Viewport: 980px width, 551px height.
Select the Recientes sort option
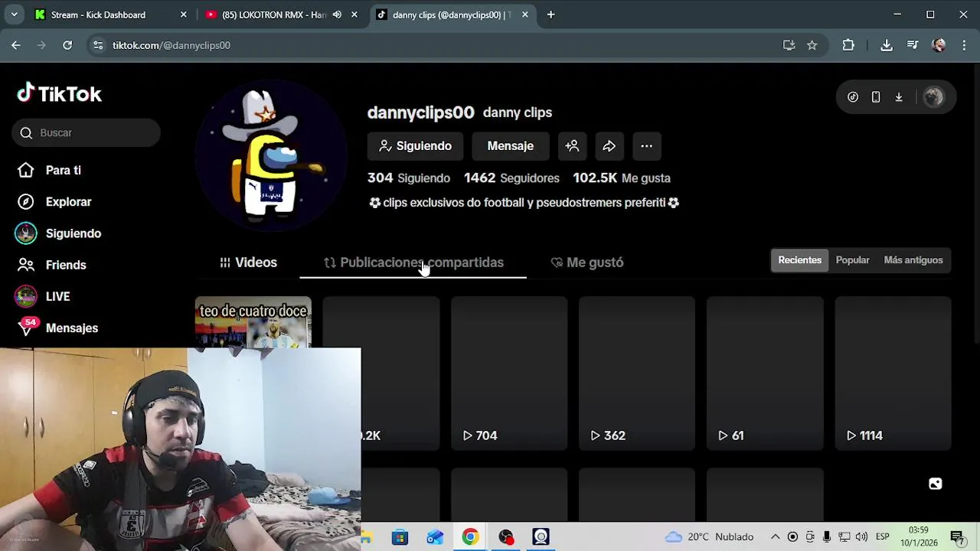tap(799, 260)
